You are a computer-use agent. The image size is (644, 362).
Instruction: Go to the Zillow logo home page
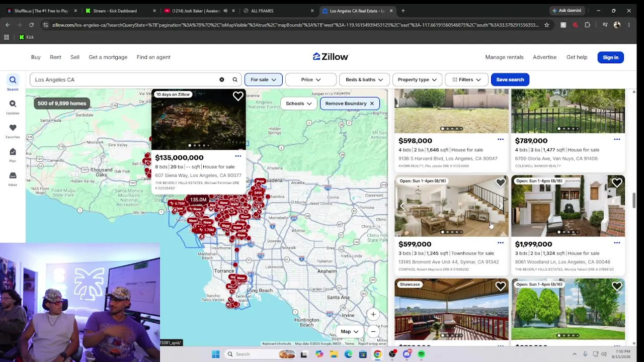click(331, 57)
